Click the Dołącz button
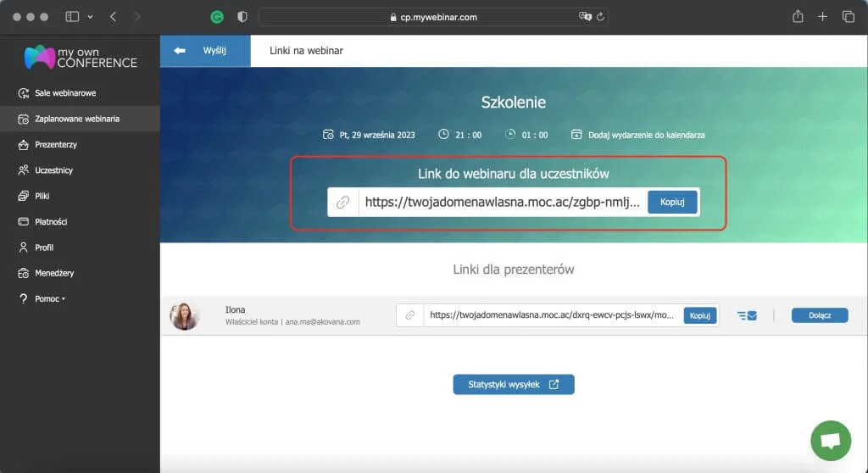 click(x=820, y=315)
